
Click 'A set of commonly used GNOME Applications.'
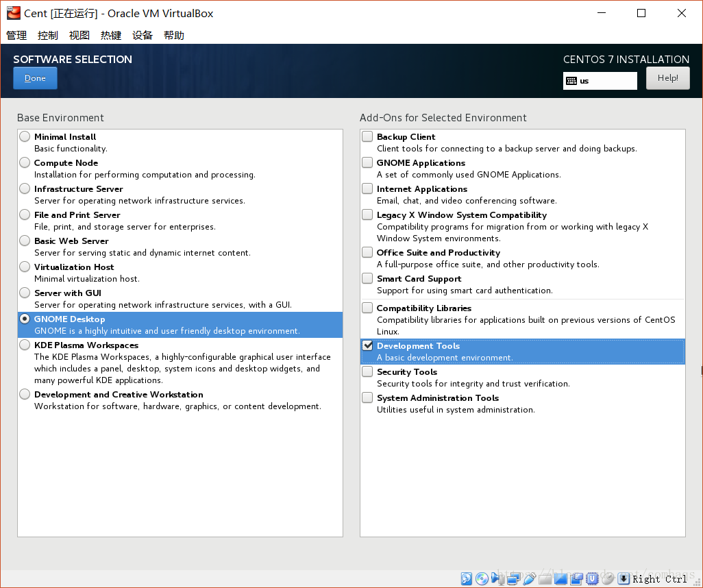tap(469, 175)
